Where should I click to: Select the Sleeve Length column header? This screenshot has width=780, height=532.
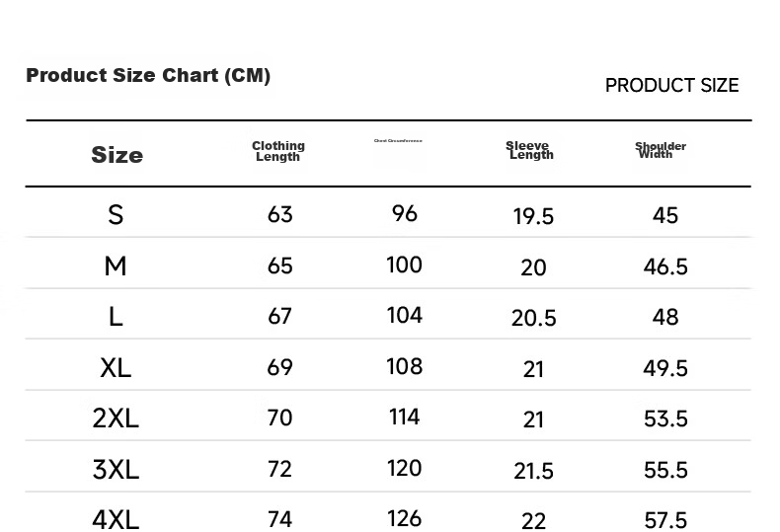[529, 150]
